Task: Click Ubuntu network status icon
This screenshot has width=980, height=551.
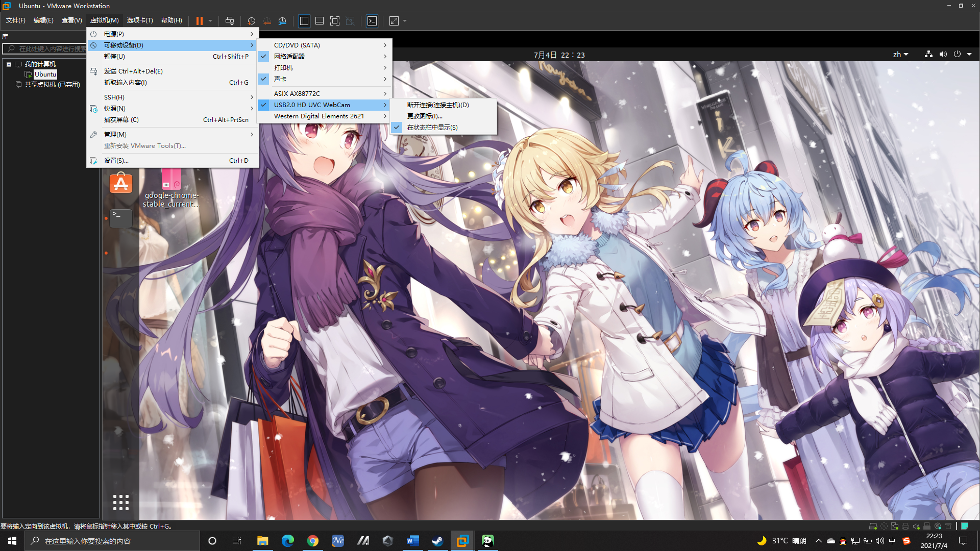Action: click(928, 55)
